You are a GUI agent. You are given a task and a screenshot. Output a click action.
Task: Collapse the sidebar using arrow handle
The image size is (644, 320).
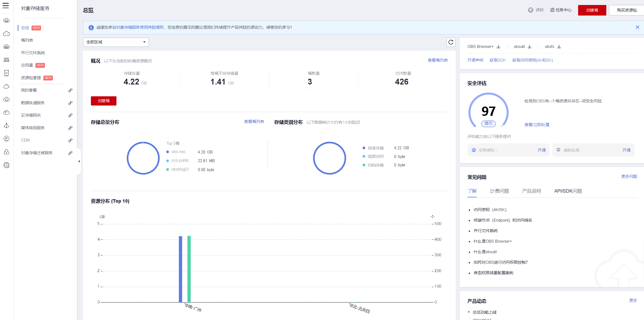click(x=79, y=161)
